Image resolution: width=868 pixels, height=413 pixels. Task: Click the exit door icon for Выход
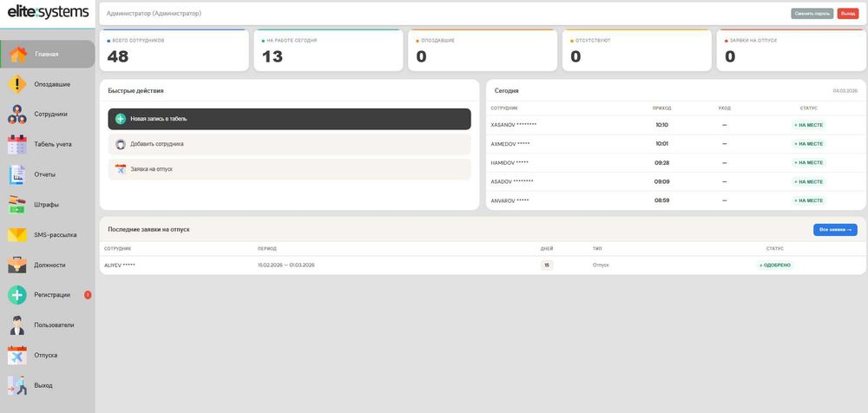tap(17, 385)
